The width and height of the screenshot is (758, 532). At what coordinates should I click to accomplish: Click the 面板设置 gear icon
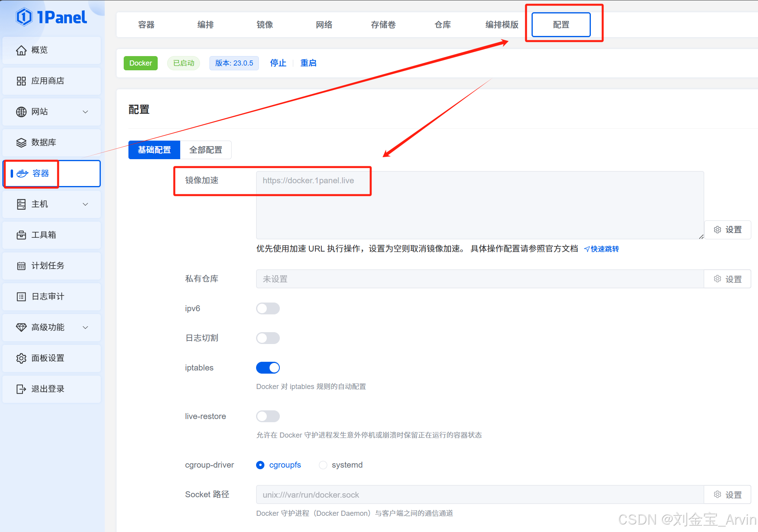pyautogui.click(x=21, y=358)
